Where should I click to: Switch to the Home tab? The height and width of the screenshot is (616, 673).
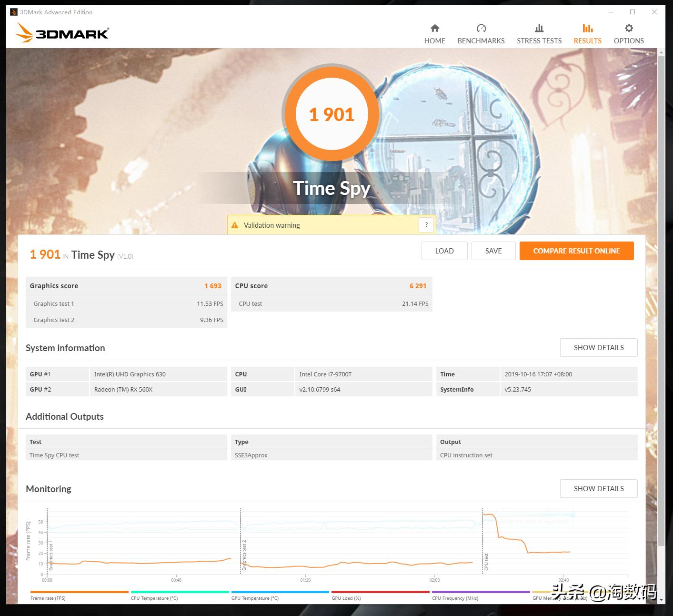[434, 33]
